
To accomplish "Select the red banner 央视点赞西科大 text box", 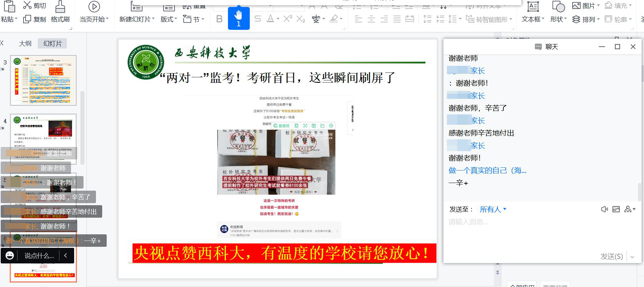I will click(x=284, y=253).
